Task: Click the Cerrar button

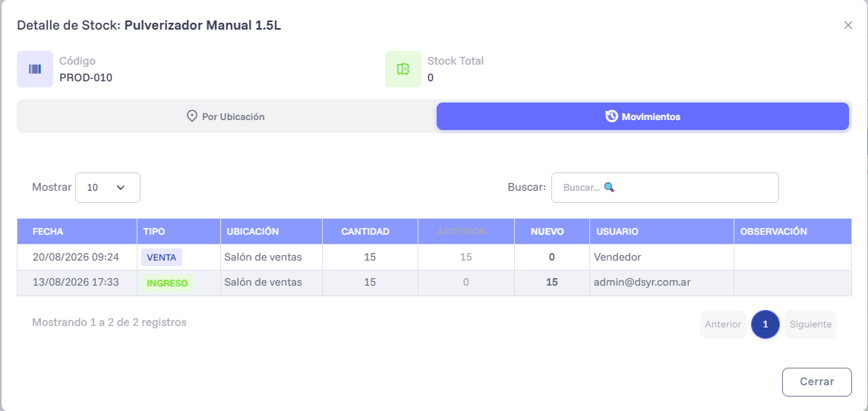Action: (816, 381)
